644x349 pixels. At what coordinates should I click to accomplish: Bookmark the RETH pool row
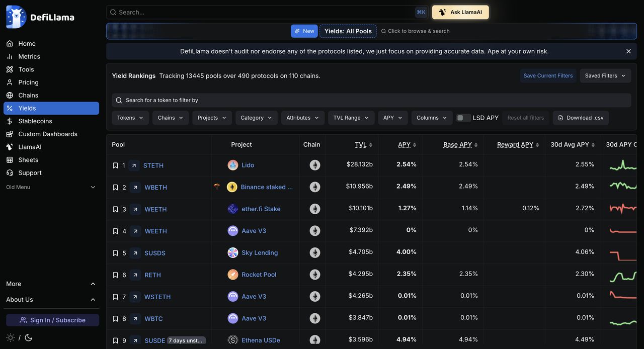click(x=115, y=275)
